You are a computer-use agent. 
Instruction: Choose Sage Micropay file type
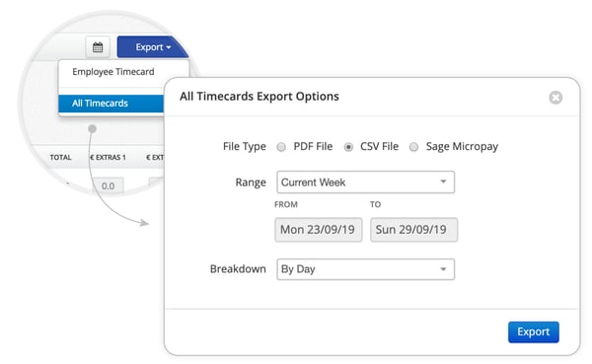coord(413,147)
